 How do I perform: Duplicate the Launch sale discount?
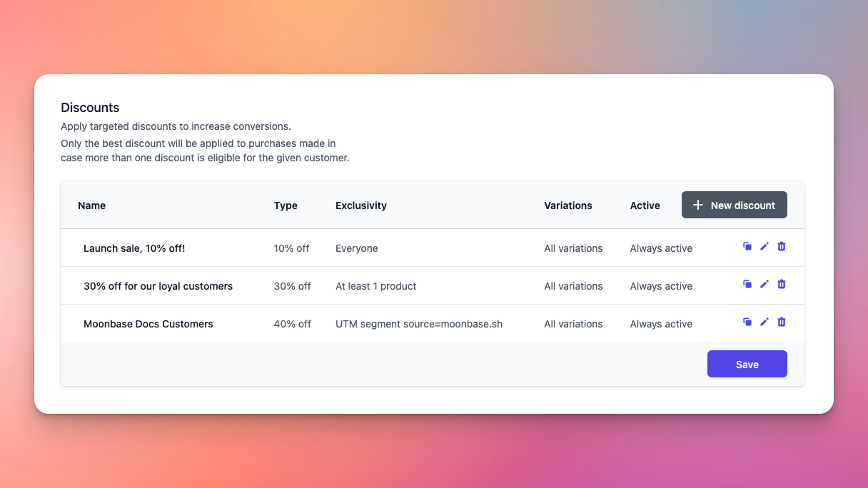pyautogui.click(x=747, y=246)
